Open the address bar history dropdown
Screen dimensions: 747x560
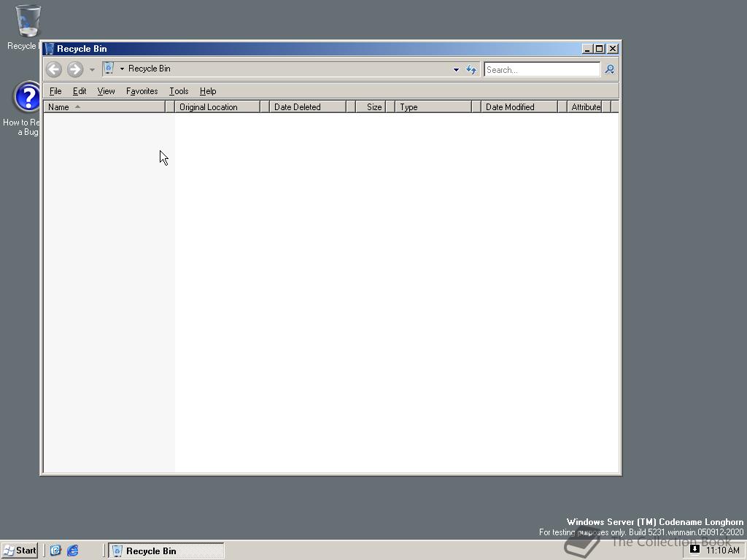tap(456, 69)
